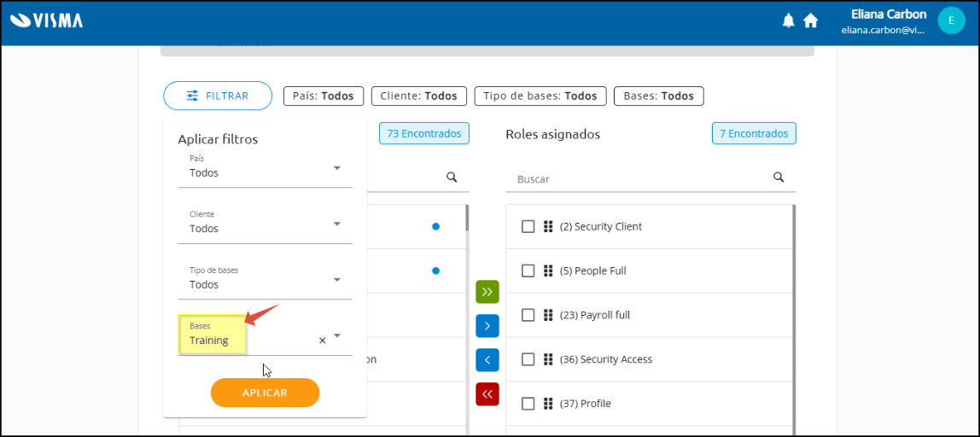Click the Eliana Carbon user name
980x437 pixels.
pos(889,15)
